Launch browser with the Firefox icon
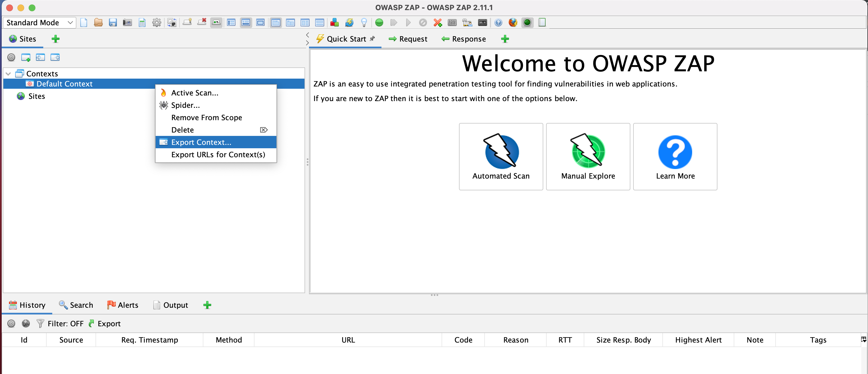Image resolution: width=868 pixels, height=374 pixels. pyautogui.click(x=513, y=22)
